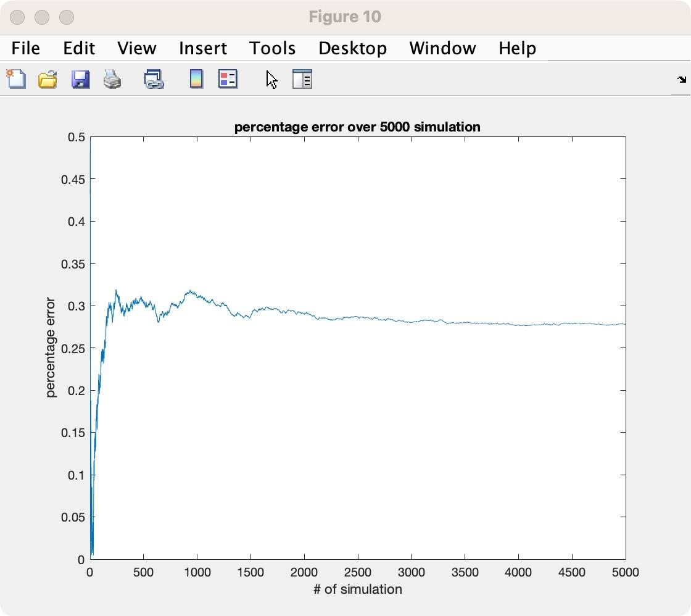Open the Edit menu
The height and width of the screenshot is (616, 691).
(79, 48)
